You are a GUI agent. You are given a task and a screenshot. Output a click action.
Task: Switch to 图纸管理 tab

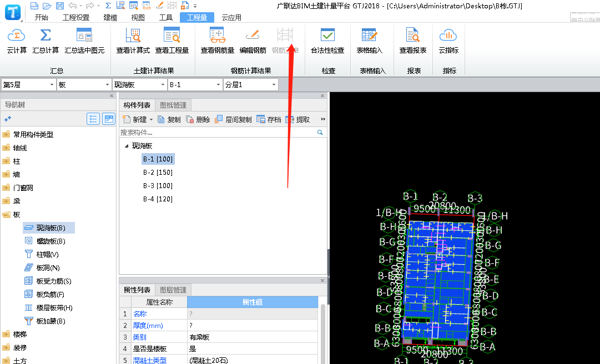click(173, 105)
